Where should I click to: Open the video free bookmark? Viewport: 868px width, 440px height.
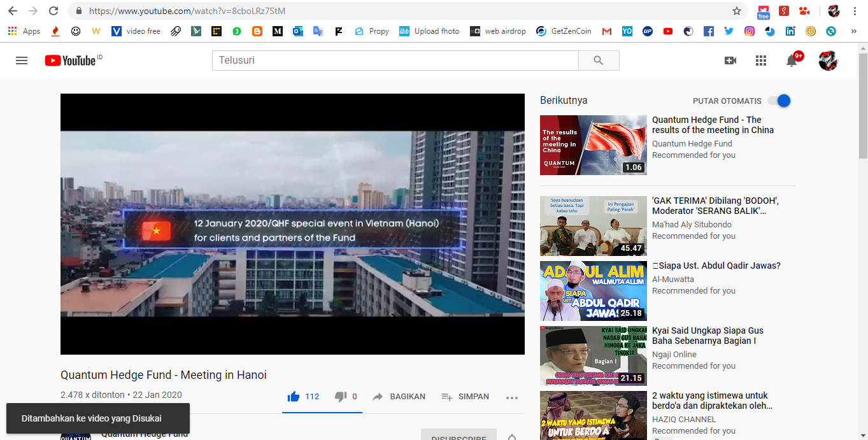(x=136, y=31)
